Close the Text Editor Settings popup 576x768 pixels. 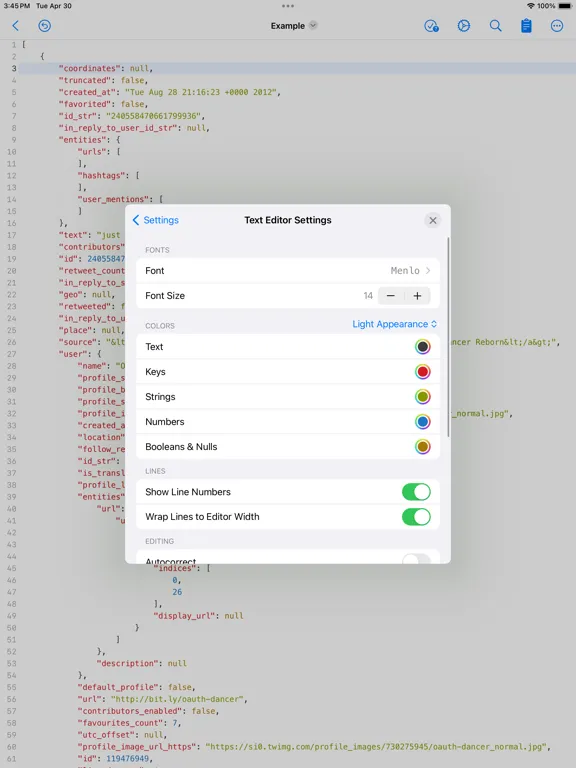coord(432,220)
